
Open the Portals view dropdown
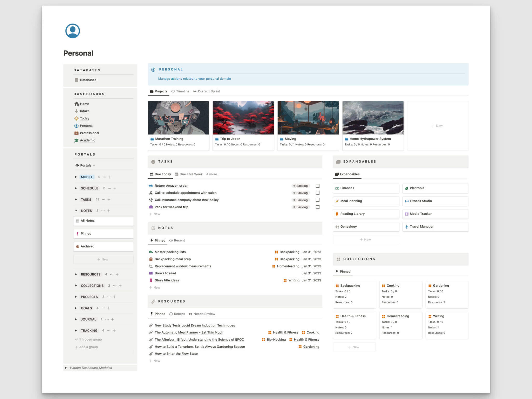click(86, 165)
